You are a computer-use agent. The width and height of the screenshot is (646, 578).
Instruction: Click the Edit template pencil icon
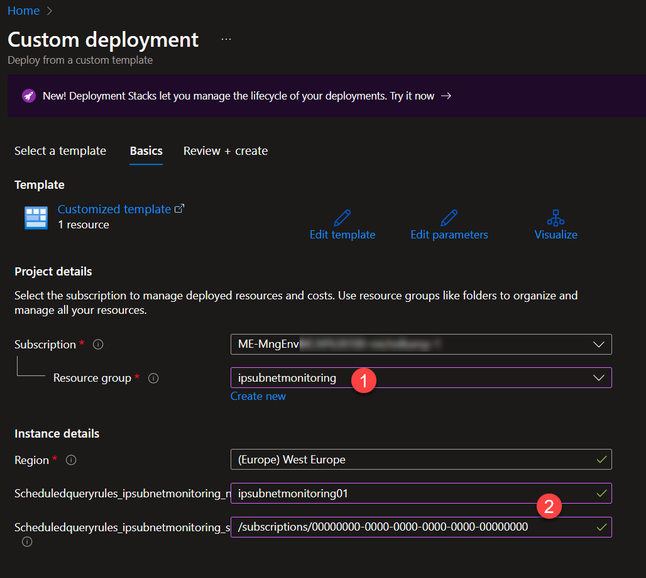pos(342,218)
